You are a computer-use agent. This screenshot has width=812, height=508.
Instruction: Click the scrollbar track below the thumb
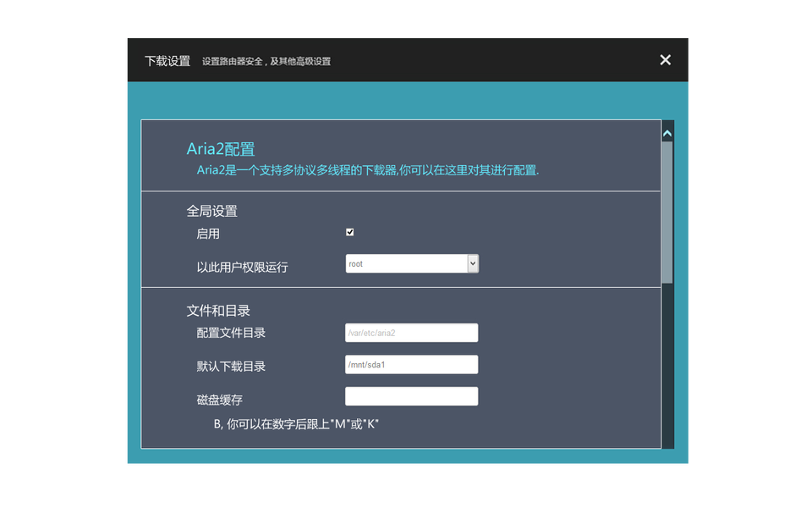(x=667, y=364)
